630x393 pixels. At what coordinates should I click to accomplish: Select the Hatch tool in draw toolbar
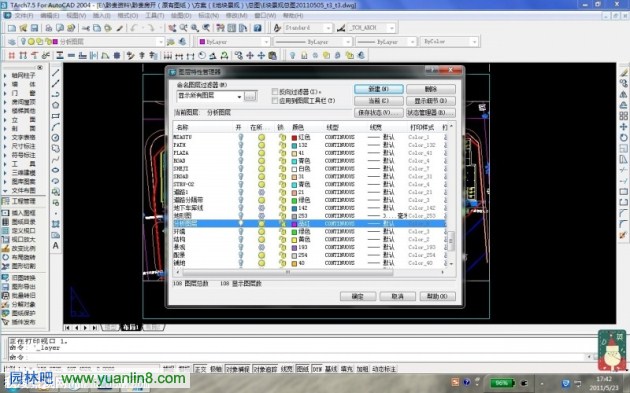coord(55,224)
